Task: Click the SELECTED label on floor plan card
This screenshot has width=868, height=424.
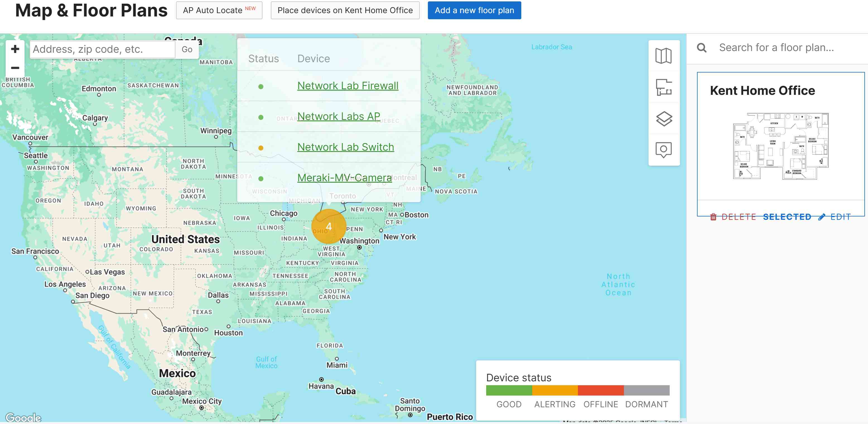Action: (x=787, y=217)
